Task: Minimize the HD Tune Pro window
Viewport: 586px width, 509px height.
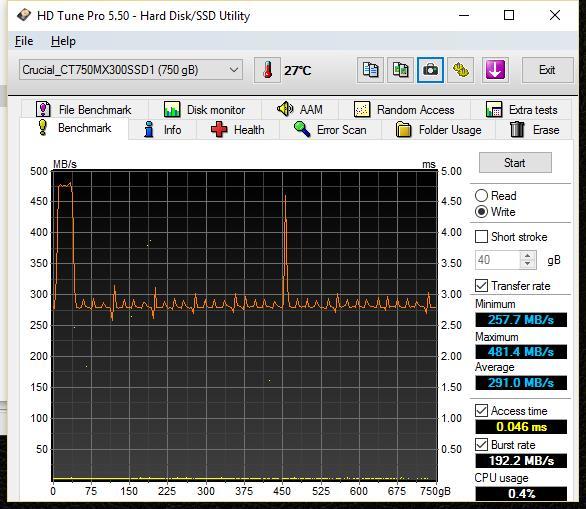Action: tap(464, 15)
